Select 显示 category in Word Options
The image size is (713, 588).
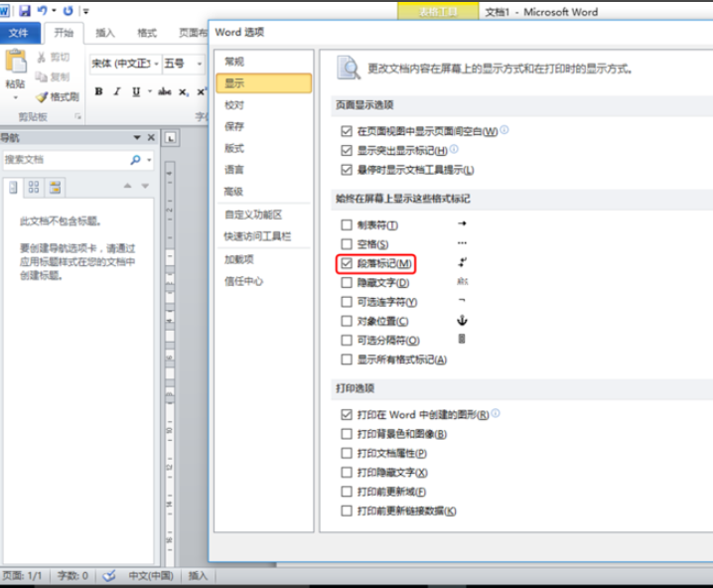pyautogui.click(x=264, y=83)
